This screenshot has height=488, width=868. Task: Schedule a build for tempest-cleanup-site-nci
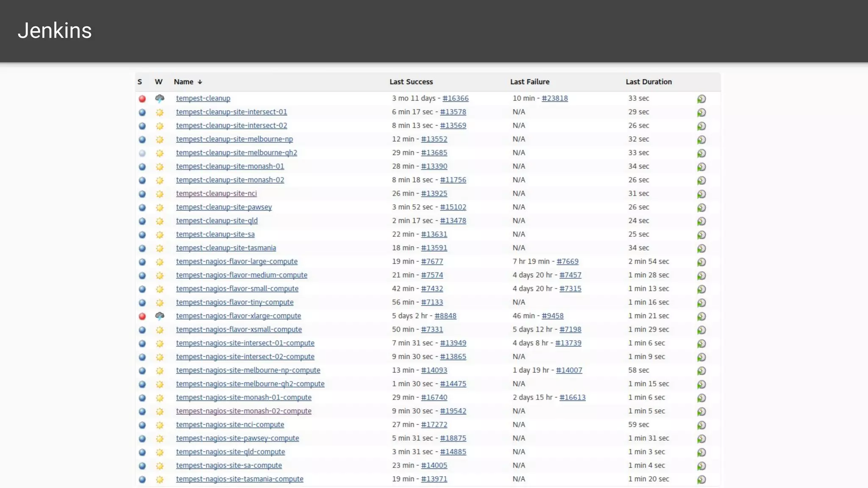click(x=701, y=194)
